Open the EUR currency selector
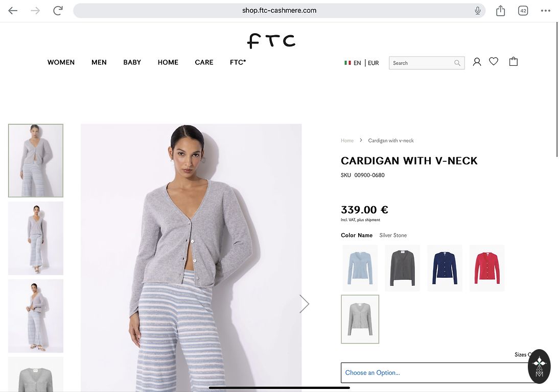 pyautogui.click(x=373, y=63)
